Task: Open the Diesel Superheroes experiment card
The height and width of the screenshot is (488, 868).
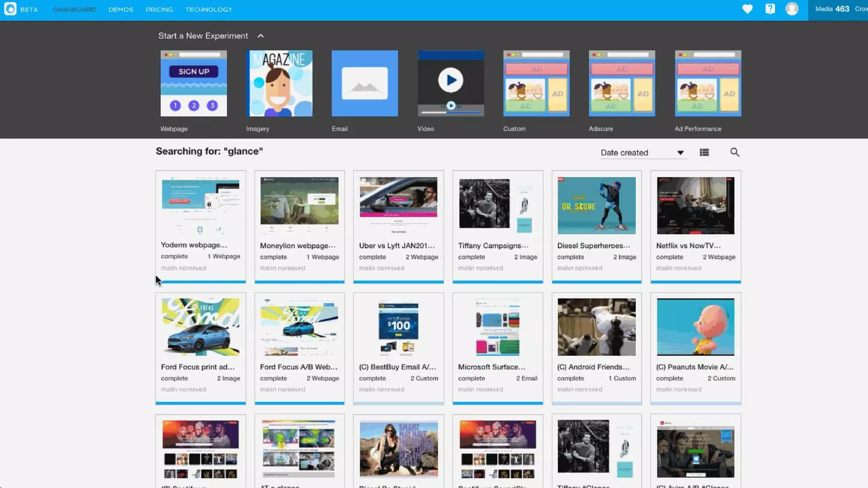Action: tap(597, 227)
